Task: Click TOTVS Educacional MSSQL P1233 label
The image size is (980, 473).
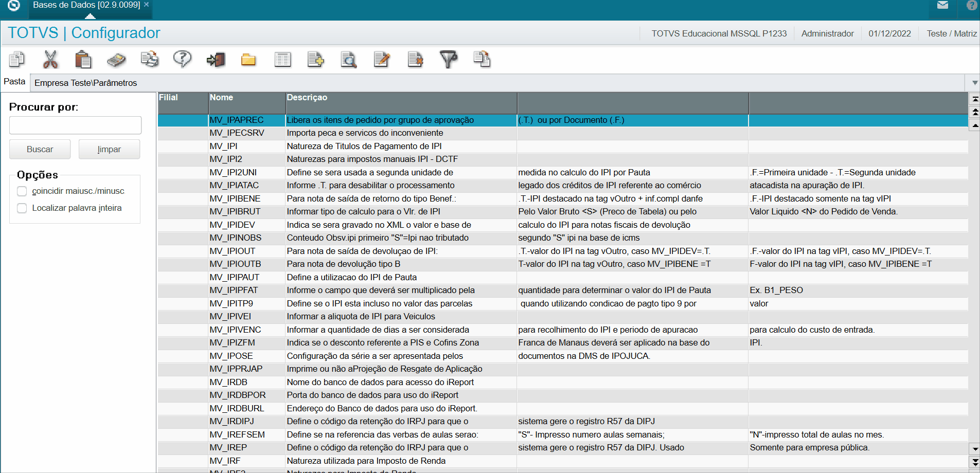Action: [x=719, y=33]
